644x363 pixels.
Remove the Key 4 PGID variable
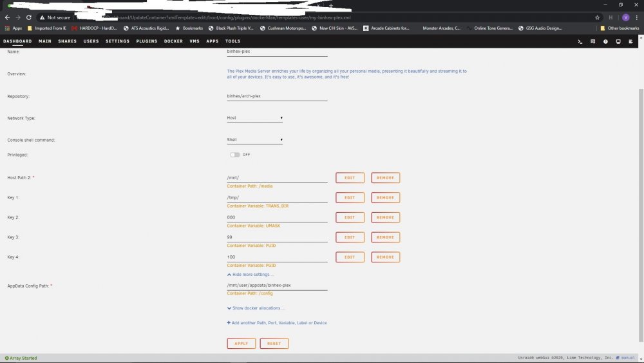pyautogui.click(x=385, y=257)
